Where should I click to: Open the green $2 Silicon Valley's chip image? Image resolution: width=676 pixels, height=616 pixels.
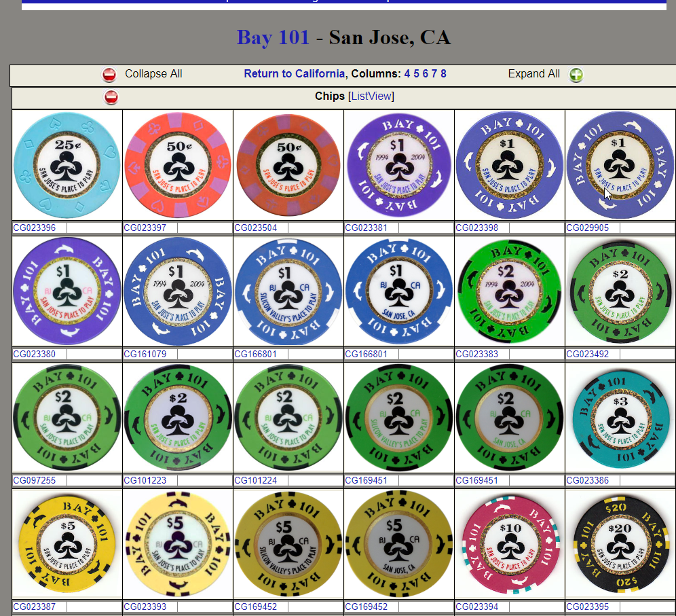pos(399,418)
